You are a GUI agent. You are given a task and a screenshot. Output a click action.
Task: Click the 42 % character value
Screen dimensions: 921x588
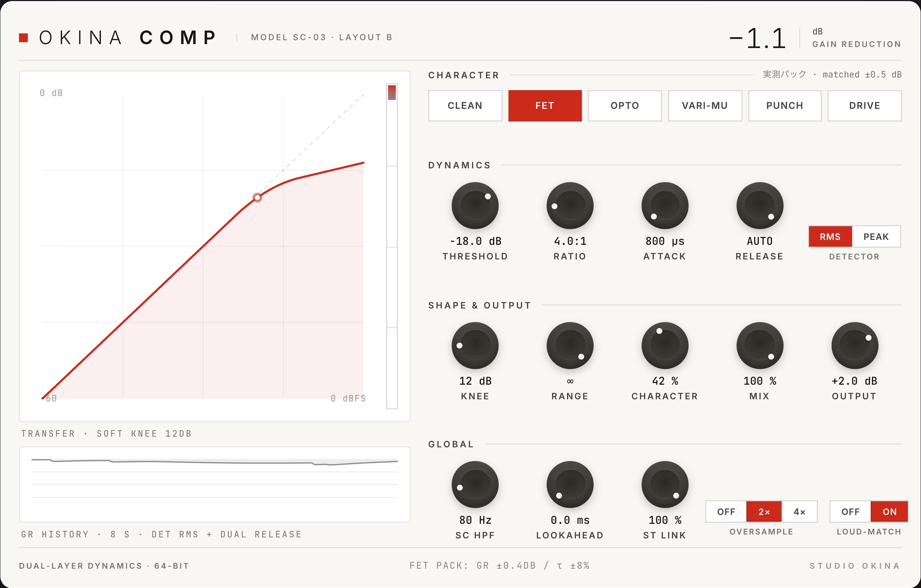point(665,381)
